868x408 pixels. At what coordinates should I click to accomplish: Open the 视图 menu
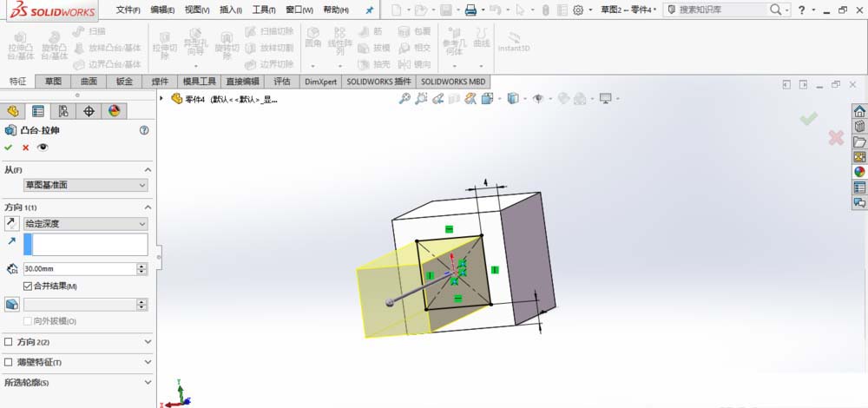197,10
